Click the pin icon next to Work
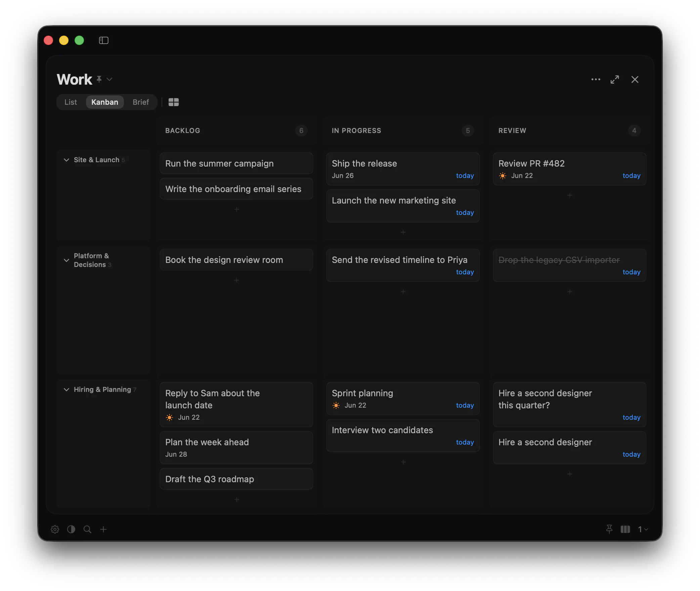This screenshot has height=591, width=700. click(99, 79)
